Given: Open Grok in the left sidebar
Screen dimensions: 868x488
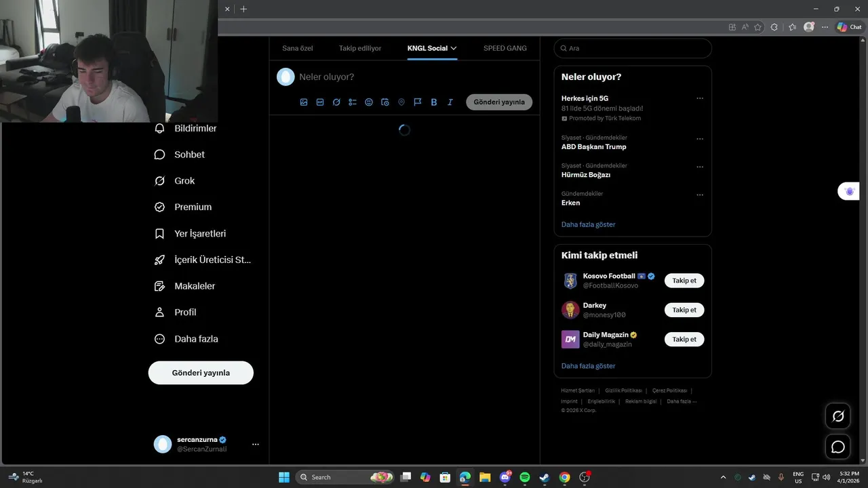Looking at the screenshot, I should point(175,181).
